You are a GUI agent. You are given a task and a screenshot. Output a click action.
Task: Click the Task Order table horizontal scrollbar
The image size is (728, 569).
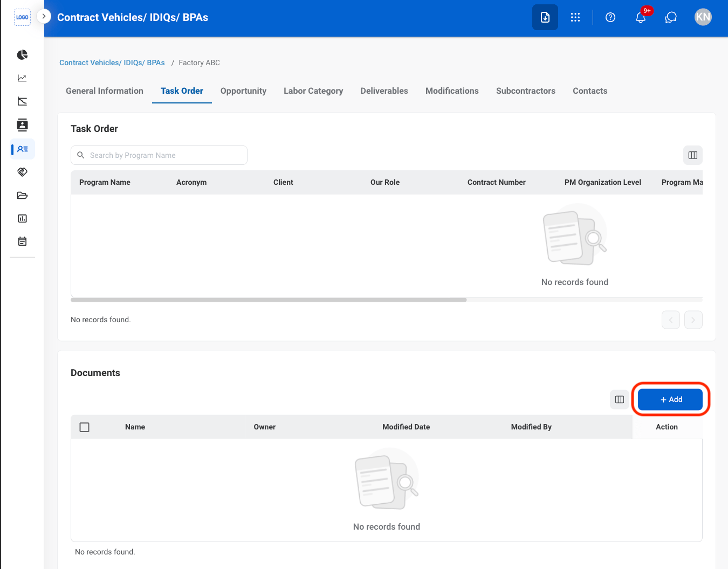click(269, 300)
